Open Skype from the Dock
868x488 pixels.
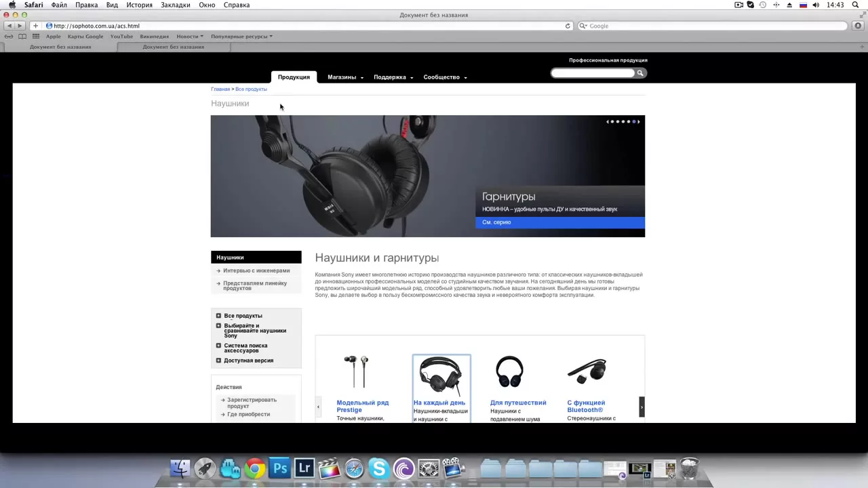378,468
